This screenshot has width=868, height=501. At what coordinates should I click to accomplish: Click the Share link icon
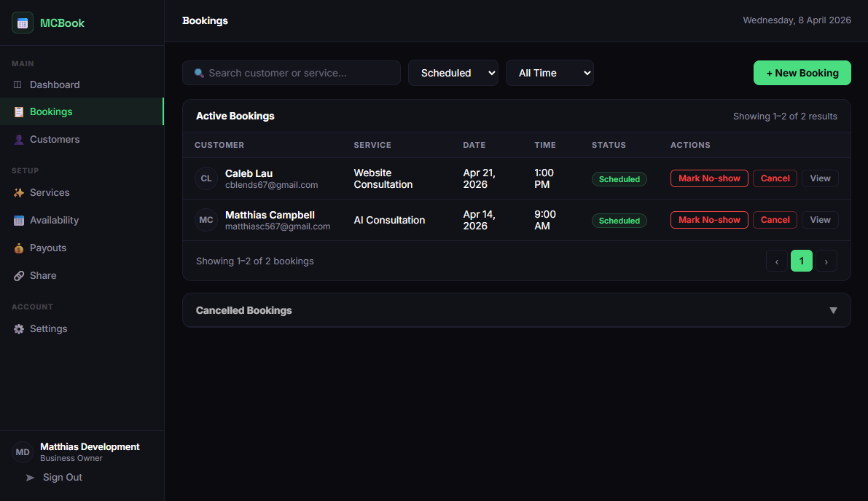tap(18, 275)
